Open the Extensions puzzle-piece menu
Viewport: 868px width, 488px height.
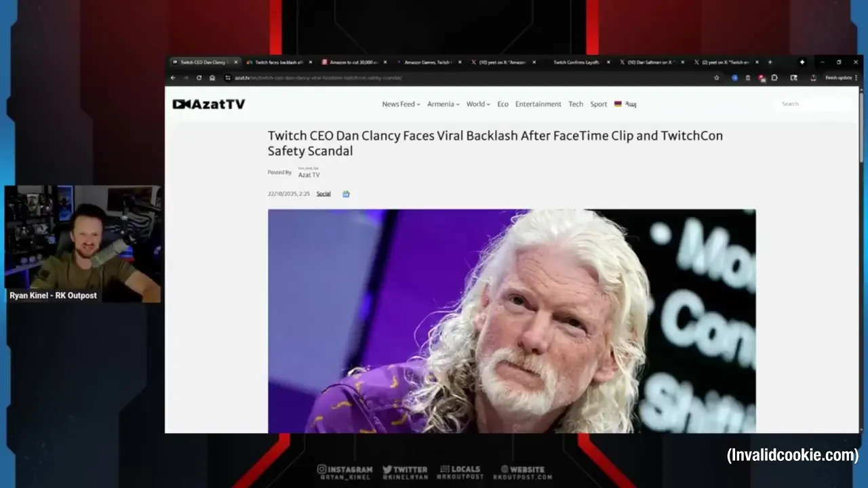click(774, 78)
